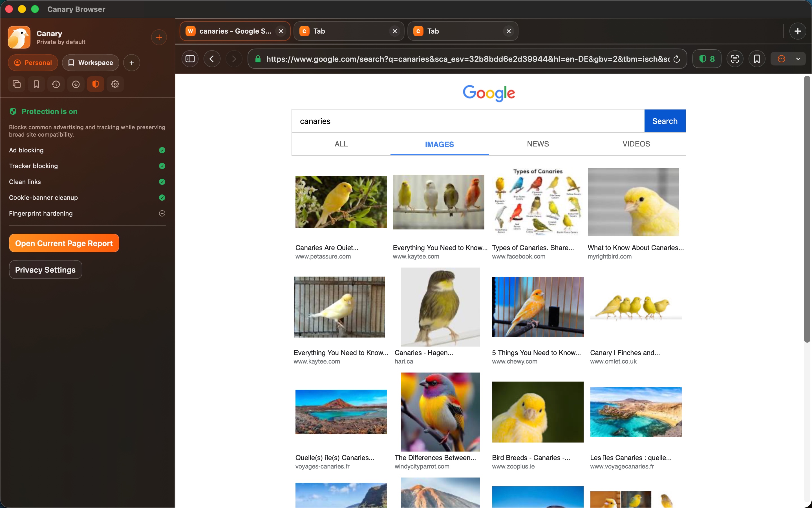Open the four canaries on perch thumbnail
The image size is (812, 508).
[438, 202]
